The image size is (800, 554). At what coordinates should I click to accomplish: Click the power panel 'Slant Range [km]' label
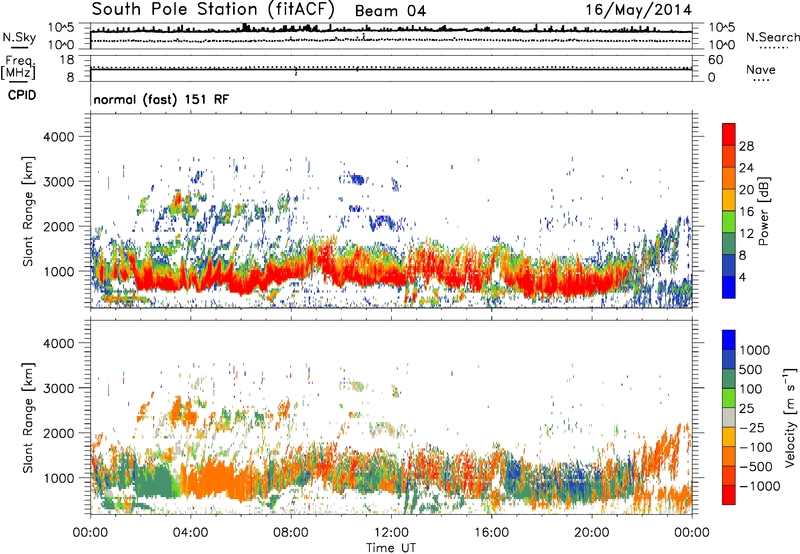[x=28, y=211]
